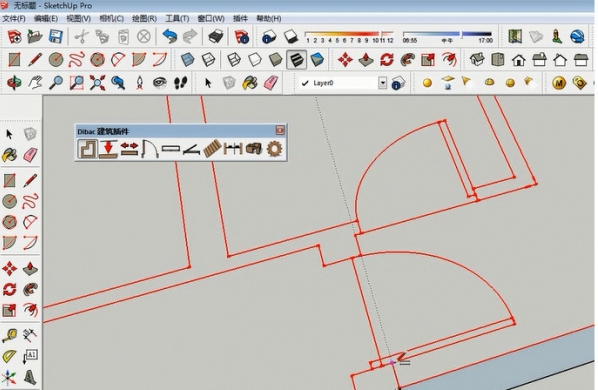The image size is (598, 390).
Task: Open Dibac settings gear icon
Action: [274, 149]
